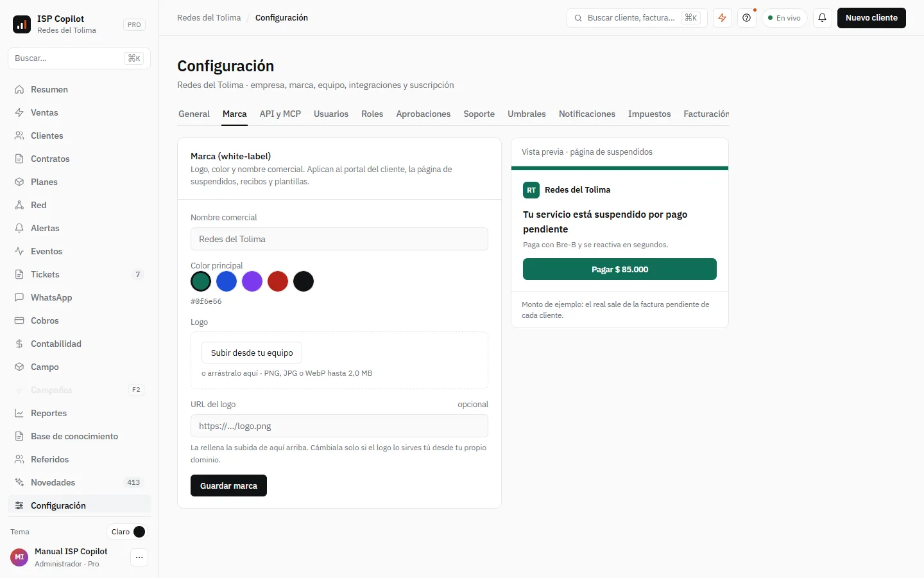Screen dimensions: 924x578
Task: Choose the purple color swatch
Action: click(x=252, y=281)
